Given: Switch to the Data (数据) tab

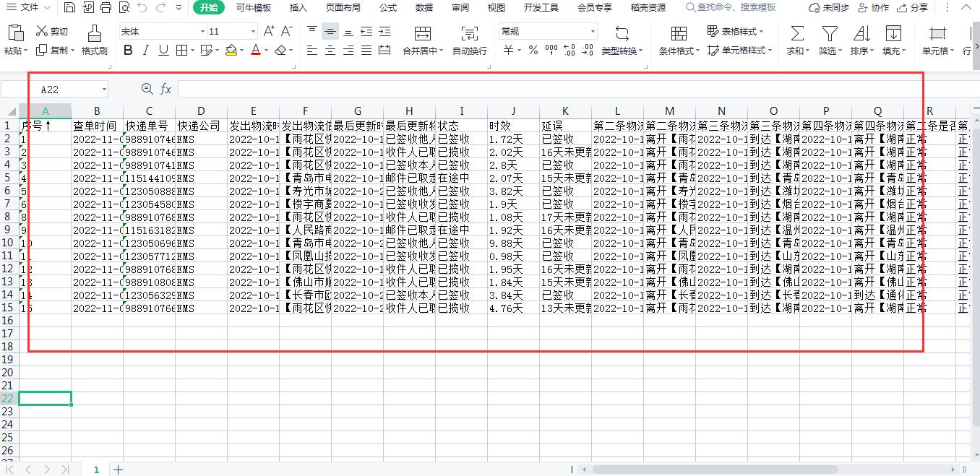Looking at the screenshot, I should (424, 8).
